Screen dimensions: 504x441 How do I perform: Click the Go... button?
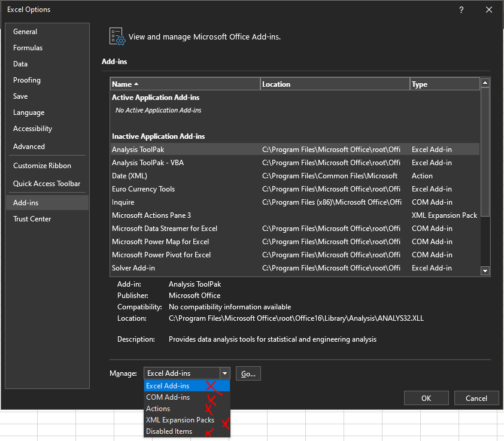pyautogui.click(x=248, y=373)
